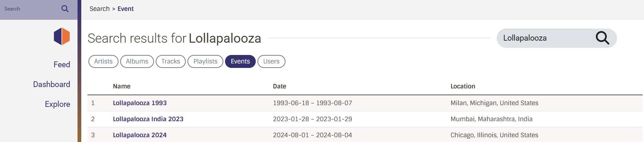Open the Explore page
The width and height of the screenshot is (644, 142).
57,104
